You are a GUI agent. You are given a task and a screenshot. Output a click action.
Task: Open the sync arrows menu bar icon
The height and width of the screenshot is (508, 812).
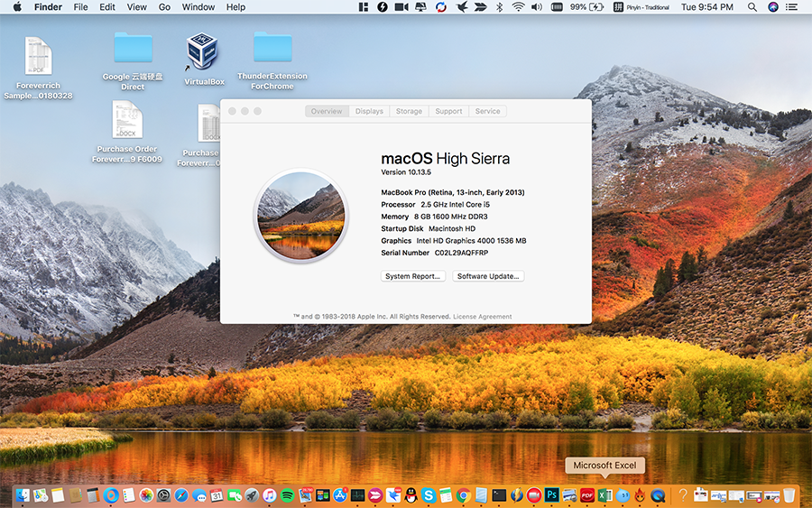(440, 7)
